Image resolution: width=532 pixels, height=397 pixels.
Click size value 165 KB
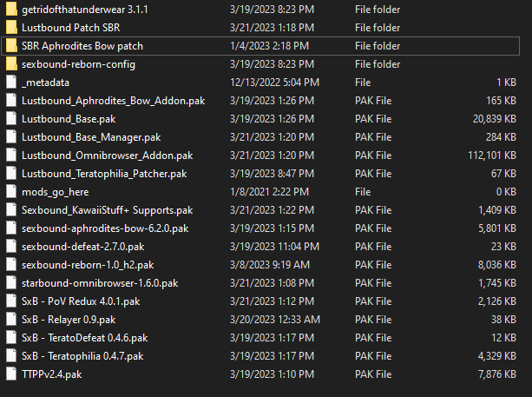click(x=501, y=101)
